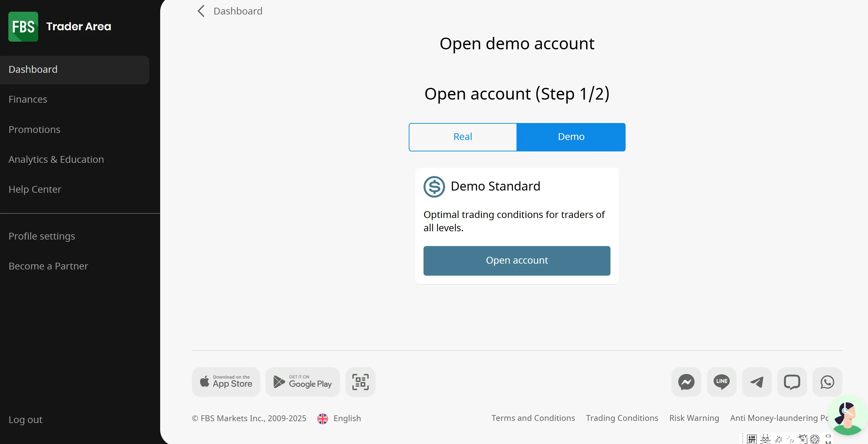Click the UK flag language icon
The height and width of the screenshot is (444, 868).
pyautogui.click(x=322, y=419)
